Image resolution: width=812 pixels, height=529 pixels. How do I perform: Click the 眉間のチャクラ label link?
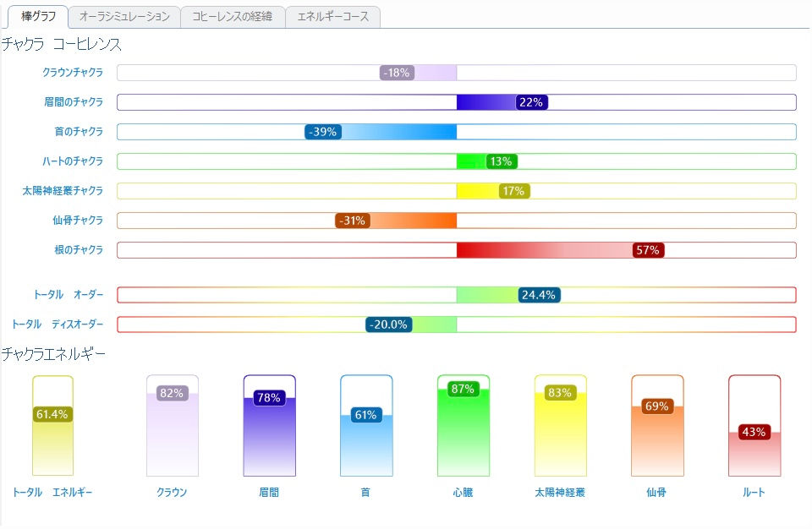(74, 102)
